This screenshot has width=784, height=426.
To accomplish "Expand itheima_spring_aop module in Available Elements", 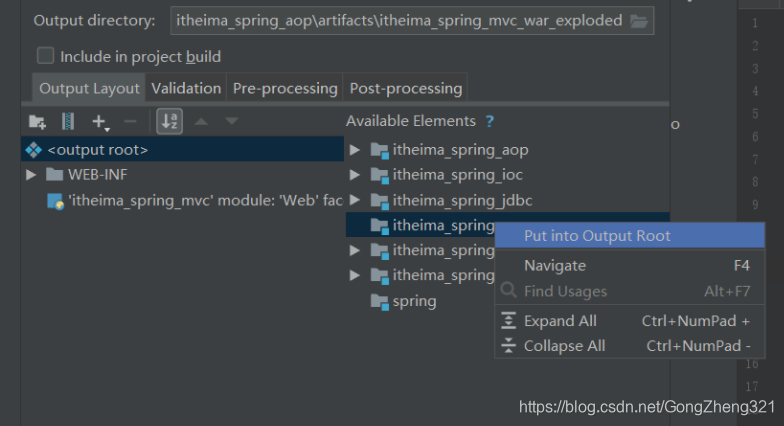I will point(354,150).
